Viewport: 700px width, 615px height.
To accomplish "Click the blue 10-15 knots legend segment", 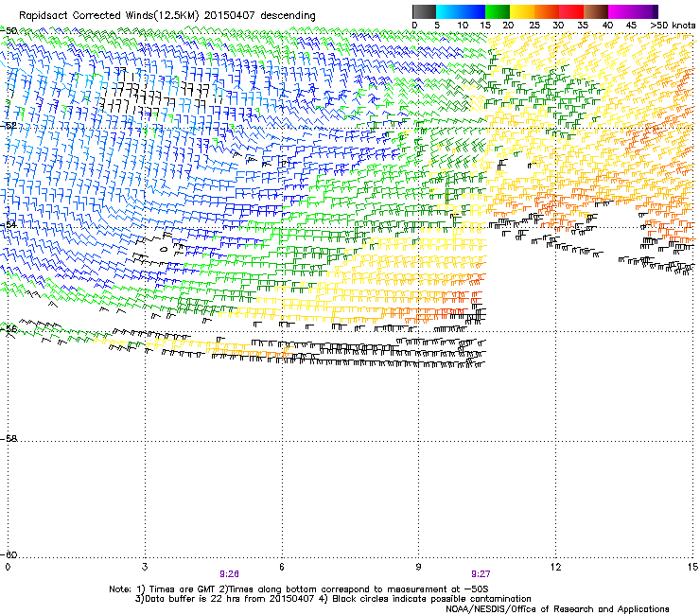I will pyautogui.click(x=473, y=11).
